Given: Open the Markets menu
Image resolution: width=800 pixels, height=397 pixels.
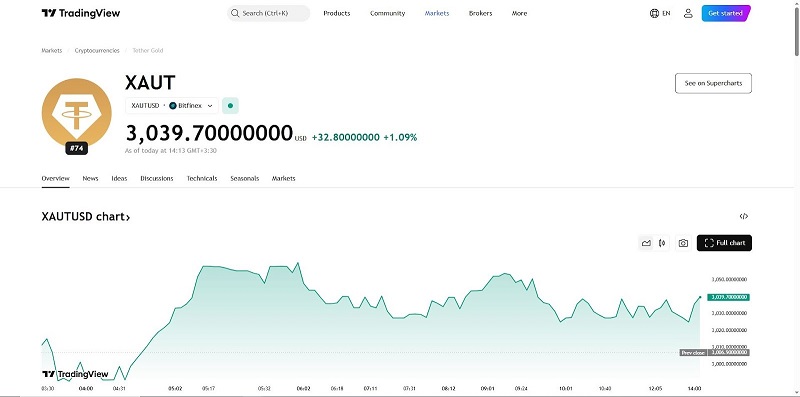Looking at the screenshot, I should (437, 13).
